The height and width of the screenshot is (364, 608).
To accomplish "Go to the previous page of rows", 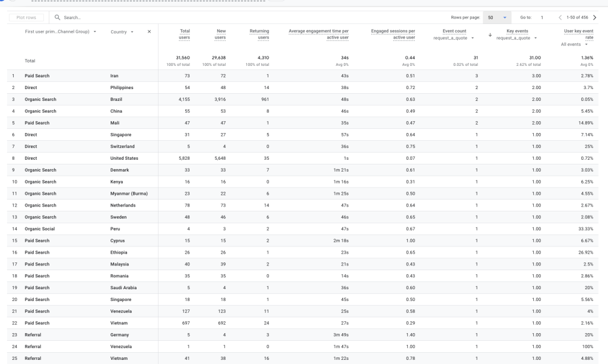I will click(x=560, y=18).
